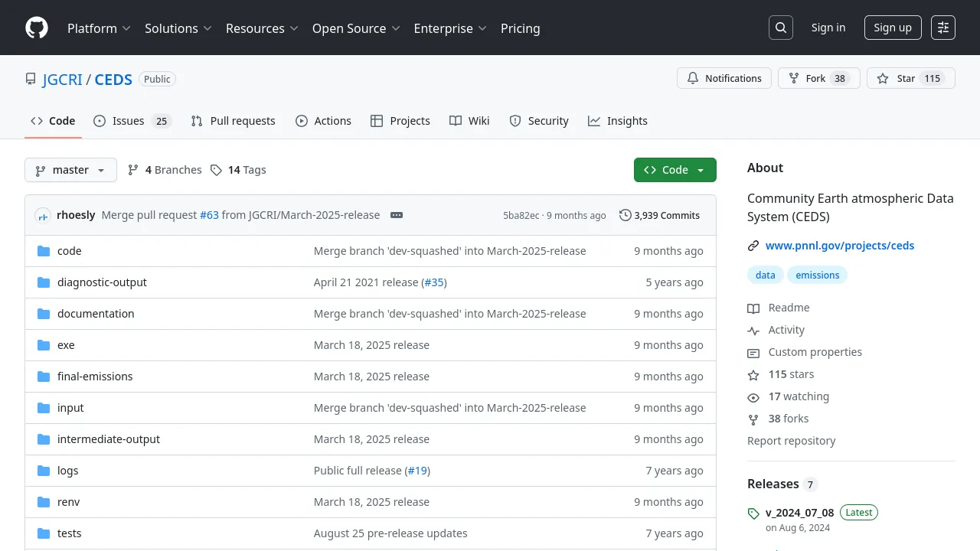The height and width of the screenshot is (551, 980).
Task: Click the Activity pulse icon in About
Action: click(753, 330)
